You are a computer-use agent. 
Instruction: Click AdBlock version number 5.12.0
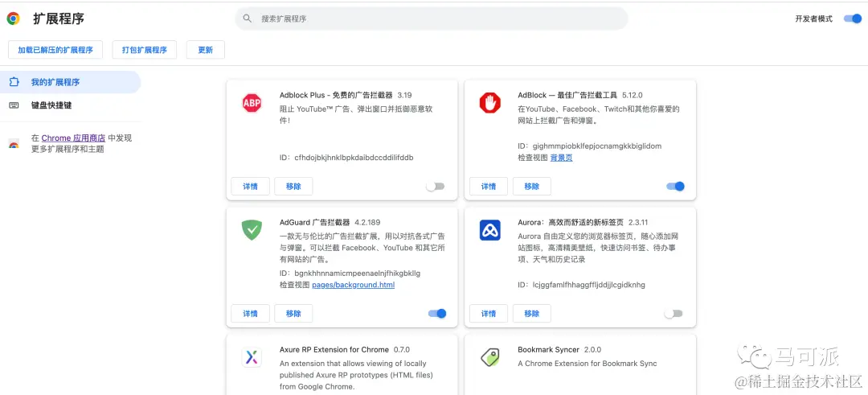[633, 95]
